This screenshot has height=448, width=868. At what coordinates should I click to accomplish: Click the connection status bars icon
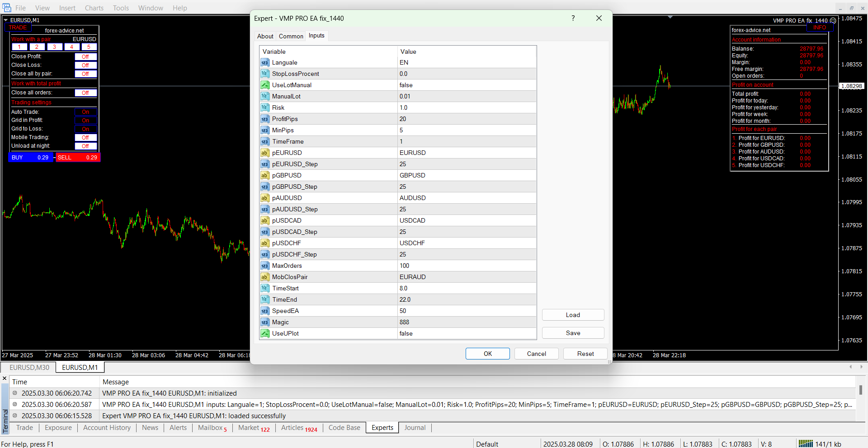pyautogui.click(x=805, y=443)
